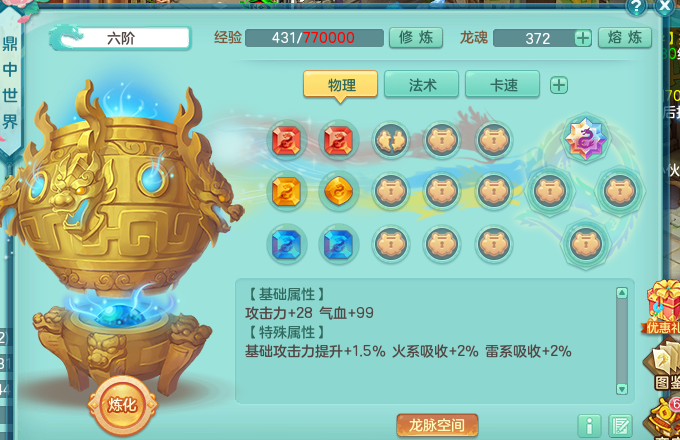Viewport: 680px width, 440px height.
Task: Click the info icon at the bottom right
Action: [x=589, y=427]
